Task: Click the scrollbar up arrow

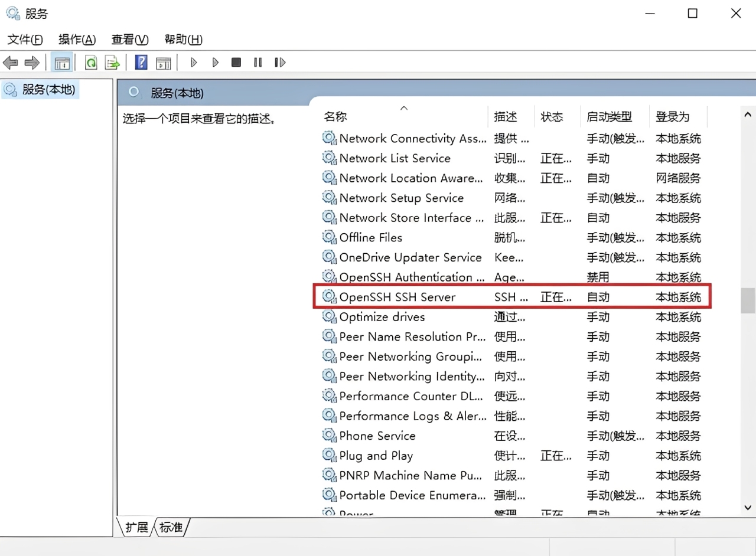Action: coord(748,115)
